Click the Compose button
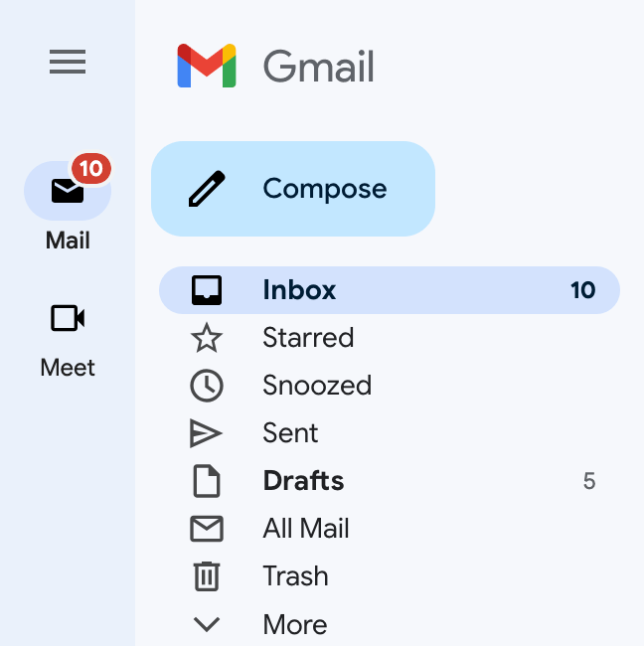 pos(293,189)
